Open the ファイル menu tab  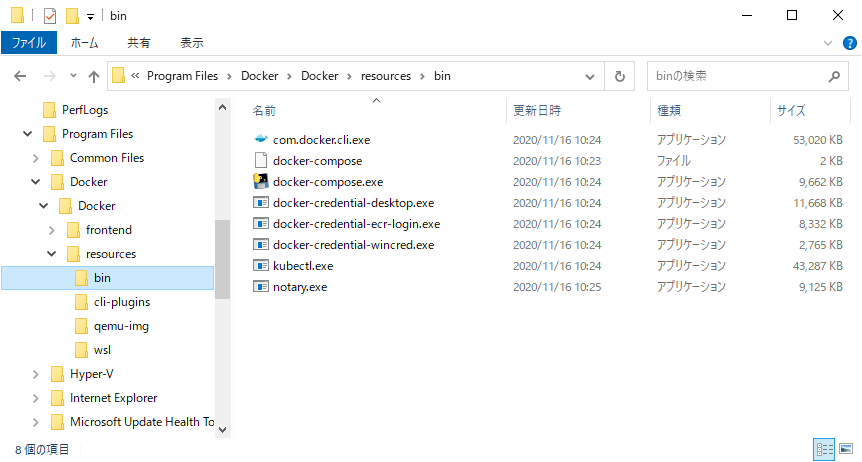pyautogui.click(x=29, y=42)
